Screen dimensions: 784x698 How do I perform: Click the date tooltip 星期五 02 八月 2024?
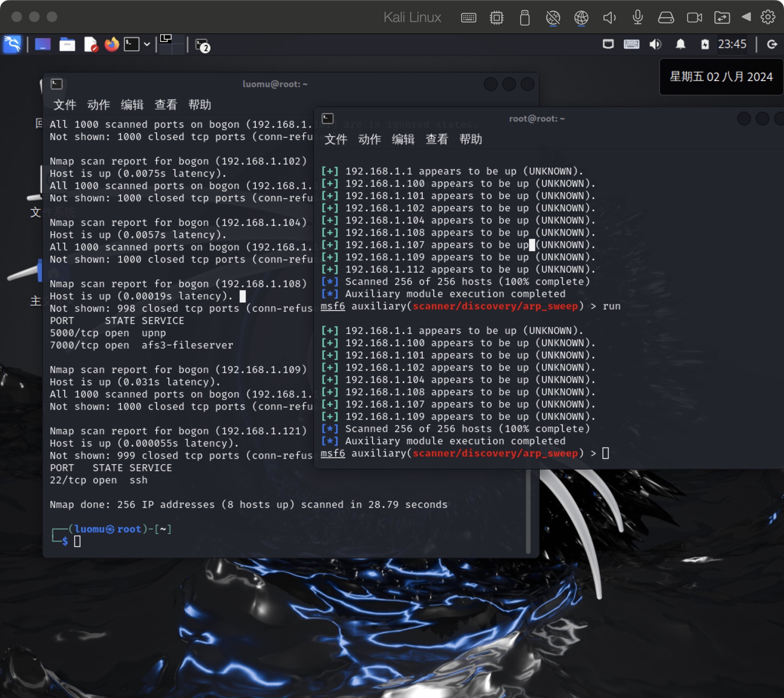(721, 77)
